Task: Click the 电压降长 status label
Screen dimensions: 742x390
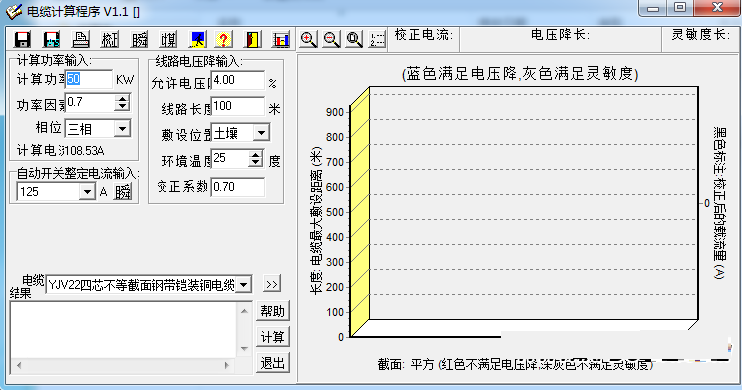Action: tap(560, 35)
